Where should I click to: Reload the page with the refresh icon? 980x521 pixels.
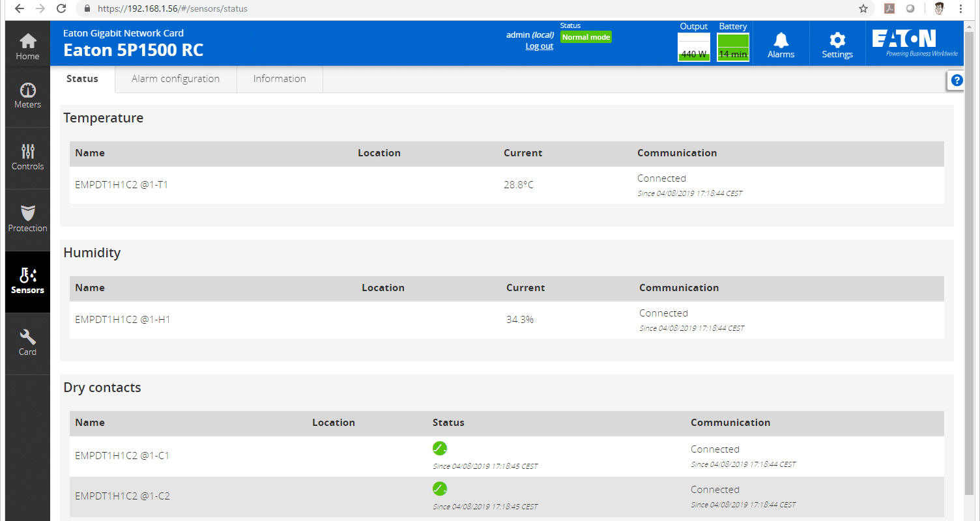61,9
